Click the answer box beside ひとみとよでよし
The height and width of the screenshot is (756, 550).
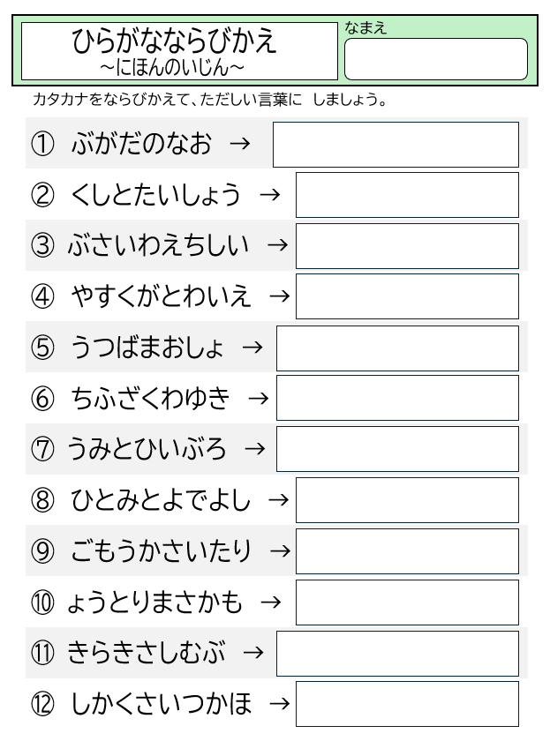pos(407,500)
